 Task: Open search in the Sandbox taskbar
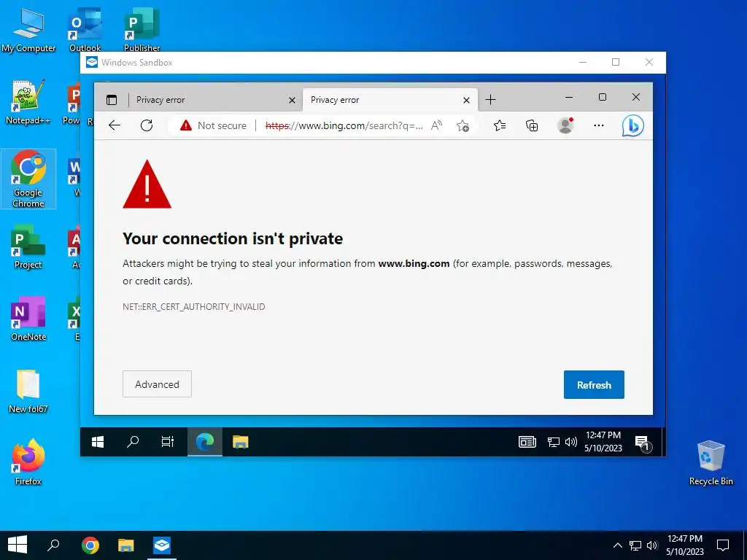pos(133,442)
